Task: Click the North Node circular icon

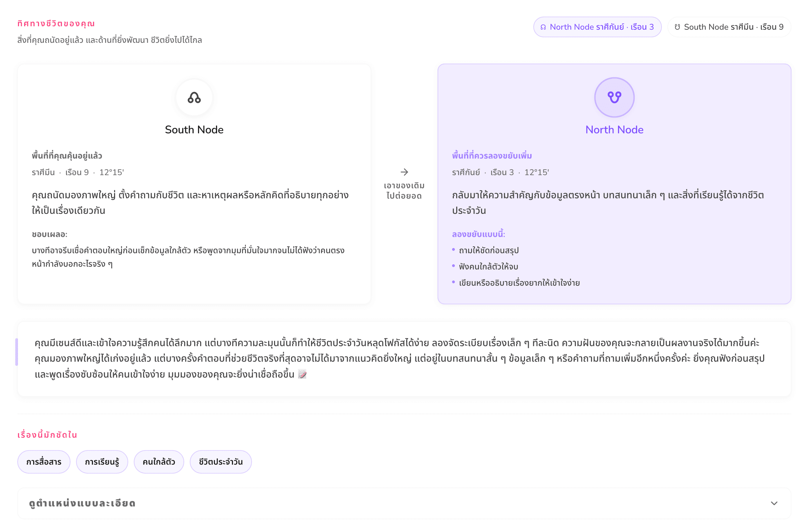Action: (614, 97)
